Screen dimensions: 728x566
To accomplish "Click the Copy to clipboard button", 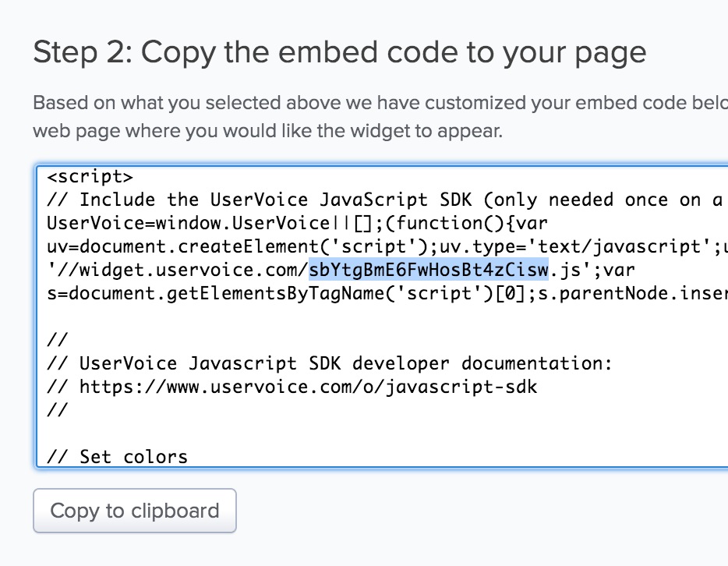I will tap(135, 511).
